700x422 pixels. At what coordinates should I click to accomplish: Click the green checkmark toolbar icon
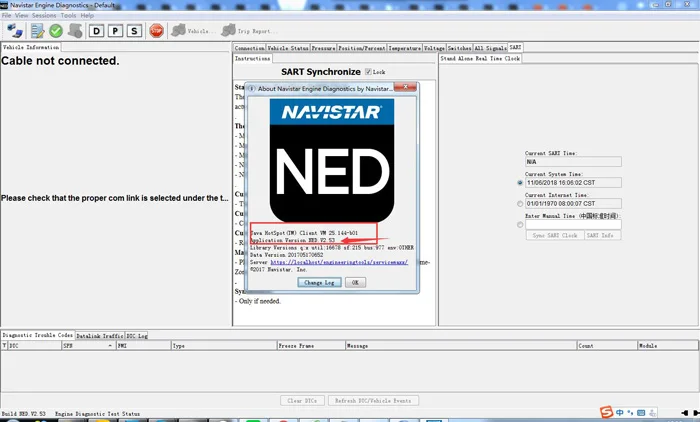(x=56, y=31)
